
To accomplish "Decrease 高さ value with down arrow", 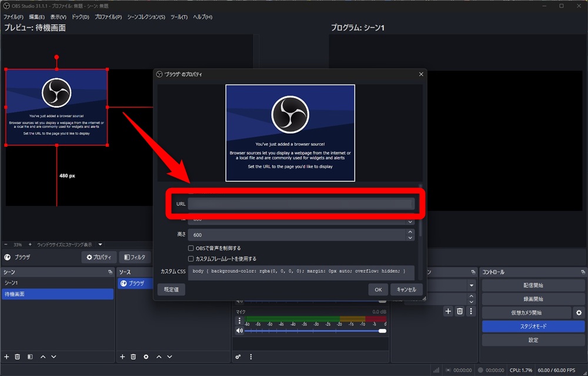I will pyautogui.click(x=410, y=238).
